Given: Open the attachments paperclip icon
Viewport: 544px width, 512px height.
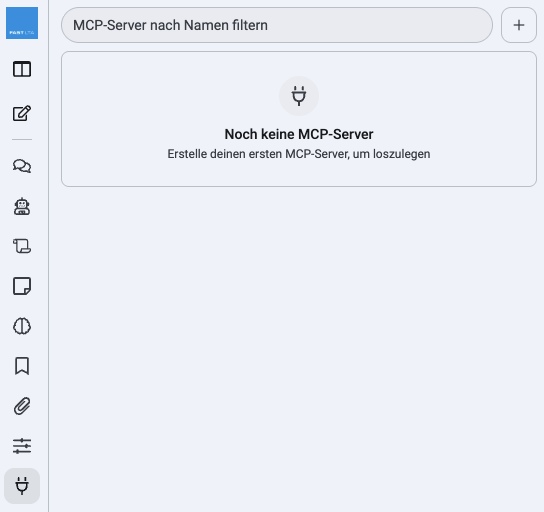Looking at the screenshot, I should point(22,406).
